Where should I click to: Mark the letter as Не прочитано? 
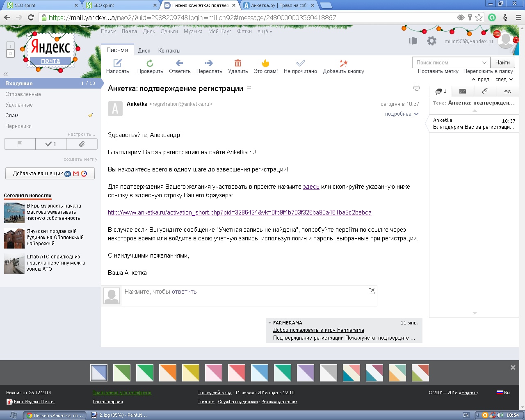click(x=300, y=66)
